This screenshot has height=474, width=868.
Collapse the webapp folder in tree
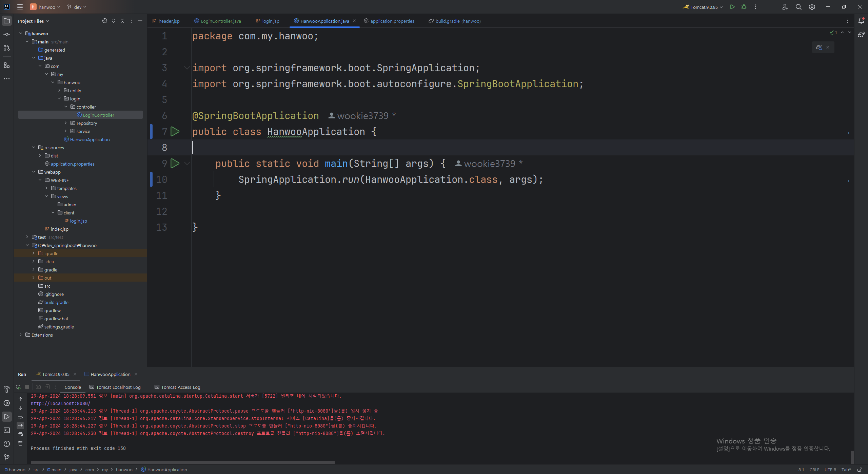point(34,172)
